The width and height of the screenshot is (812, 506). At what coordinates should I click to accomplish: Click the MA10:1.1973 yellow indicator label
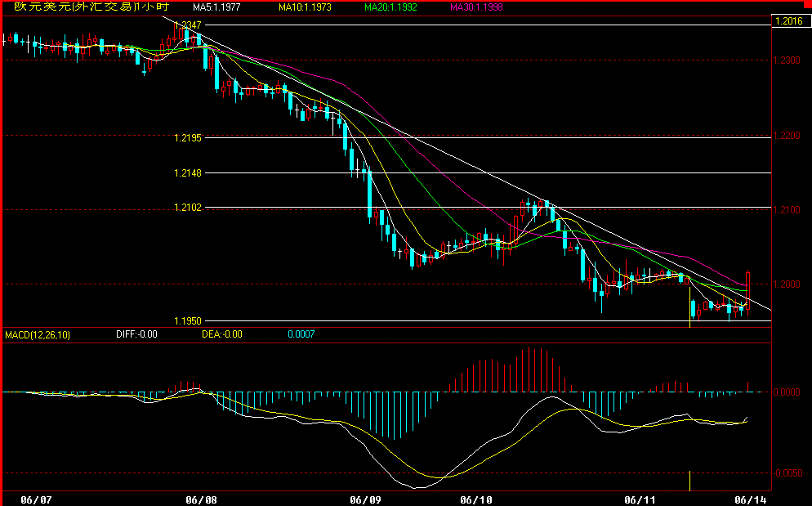[x=304, y=7]
